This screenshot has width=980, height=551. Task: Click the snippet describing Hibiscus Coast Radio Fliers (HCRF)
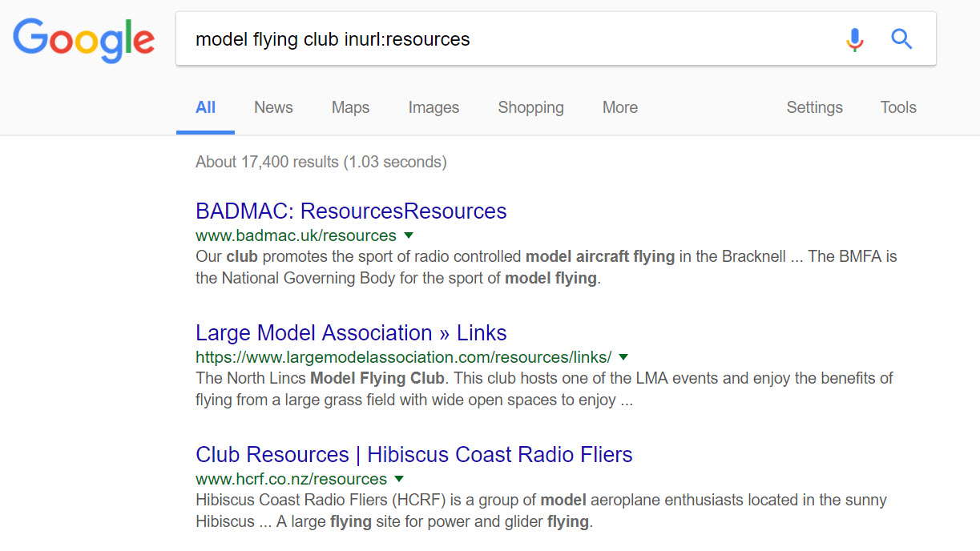(x=541, y=510)
